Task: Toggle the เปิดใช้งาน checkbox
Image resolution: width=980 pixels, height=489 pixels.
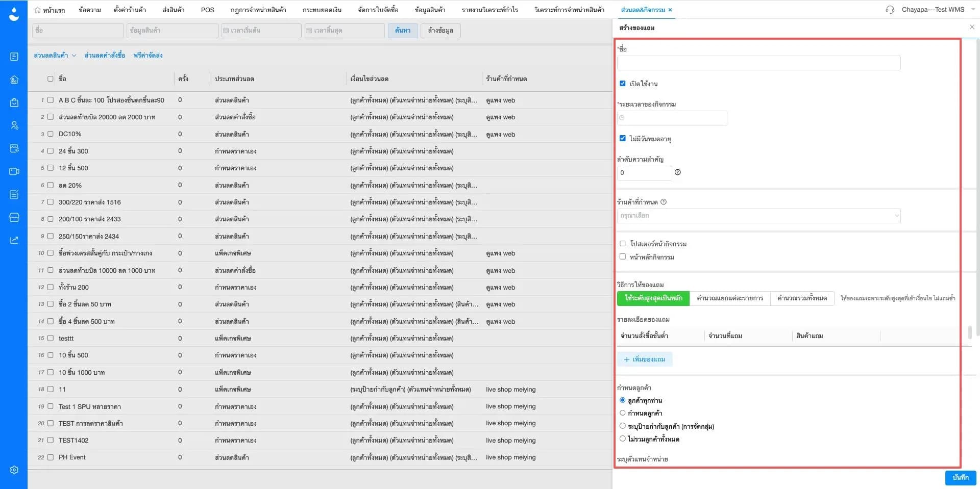Action: pyautogui.click(x=622, y=83)
